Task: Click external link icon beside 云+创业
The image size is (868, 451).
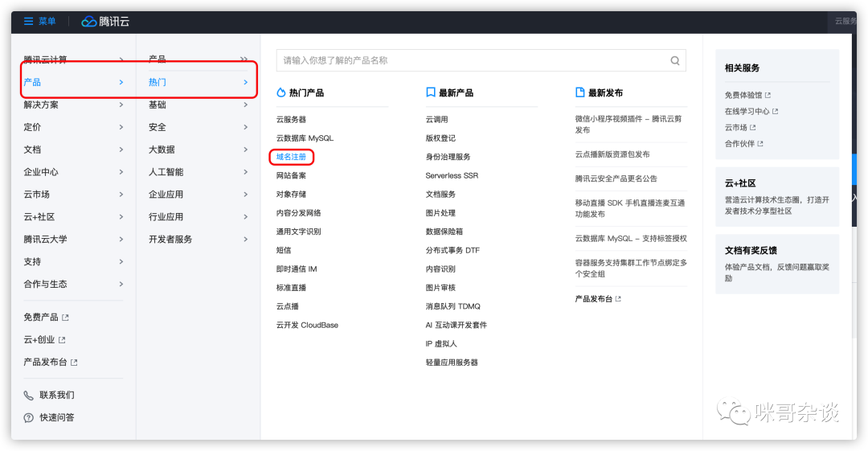Action: tap(62, 339)
